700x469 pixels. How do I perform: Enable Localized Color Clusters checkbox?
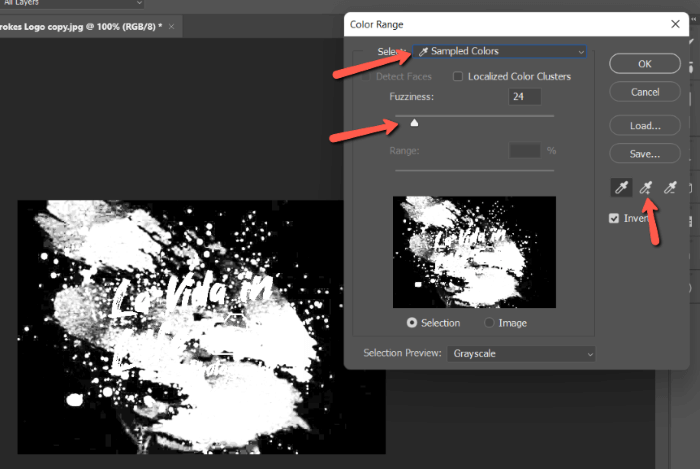pyautogui.click(x=458, y=77)
